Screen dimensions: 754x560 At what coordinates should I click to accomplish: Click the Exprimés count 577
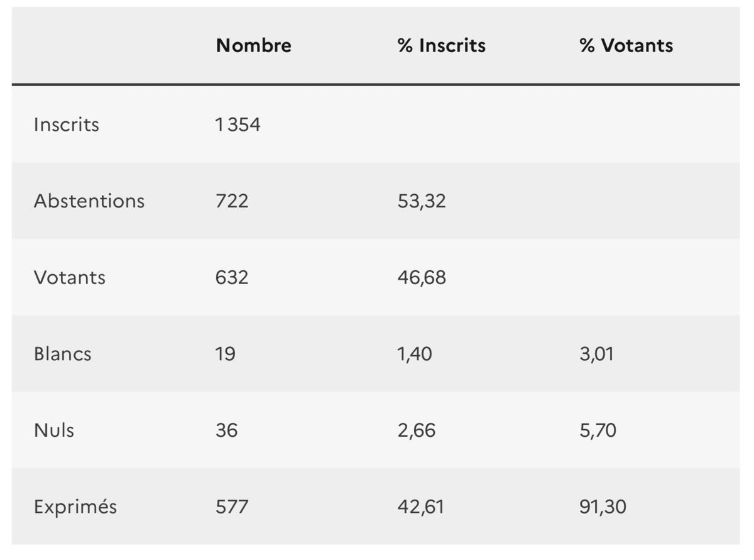[x=232, y=507]
